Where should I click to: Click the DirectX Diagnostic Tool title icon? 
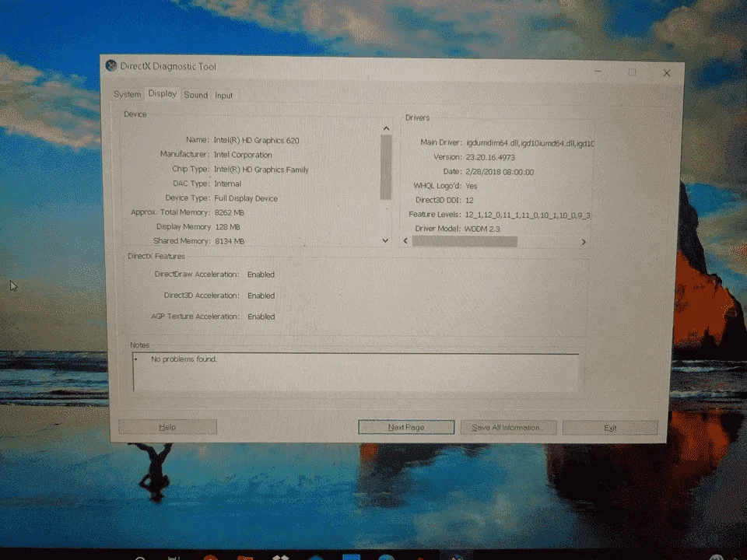111,65
